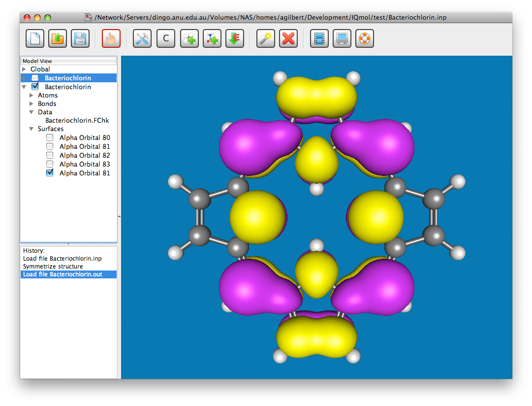Select the Bonds tree label
The width and height of the screenshot is (532, 406).
coord(47,103)
